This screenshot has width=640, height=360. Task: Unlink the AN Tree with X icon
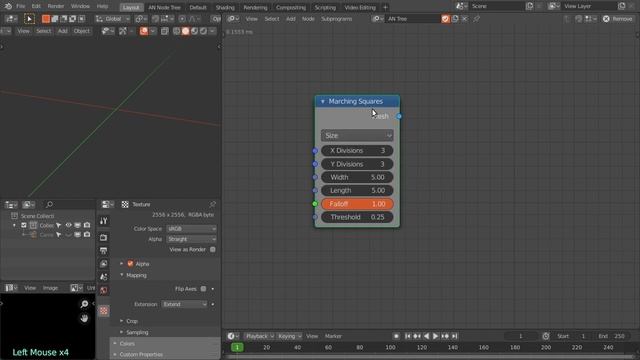465,19
